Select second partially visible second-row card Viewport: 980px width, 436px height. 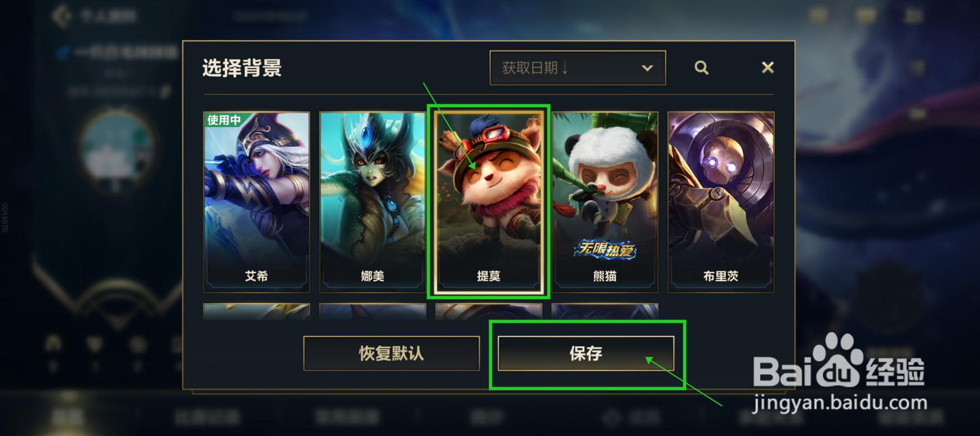click(x=372, y=311)
